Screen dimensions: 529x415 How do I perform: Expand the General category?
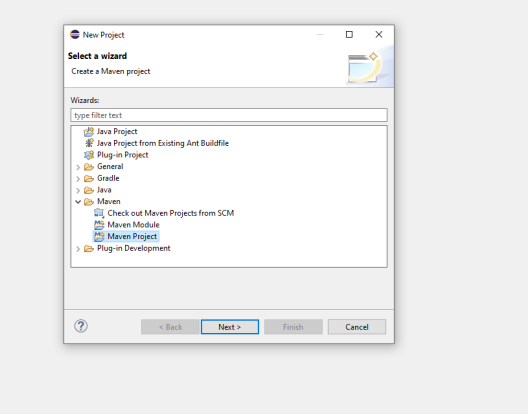point(78,167)
